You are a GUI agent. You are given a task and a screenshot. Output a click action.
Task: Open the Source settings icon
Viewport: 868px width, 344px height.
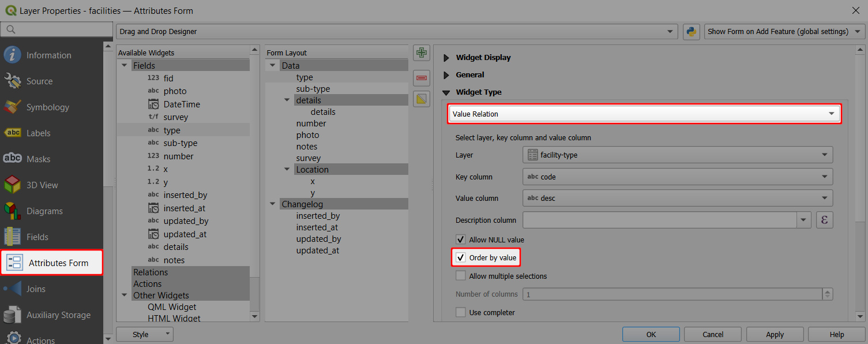point(13,81)
